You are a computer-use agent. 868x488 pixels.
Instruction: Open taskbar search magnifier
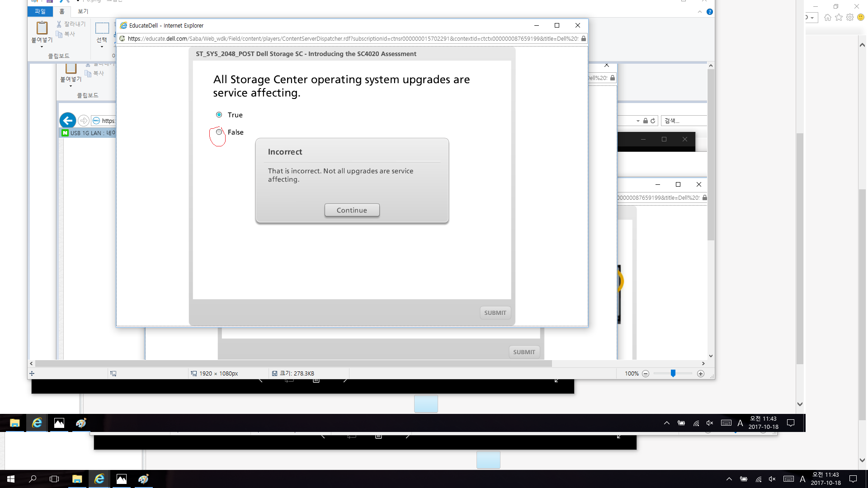point(33,479)
